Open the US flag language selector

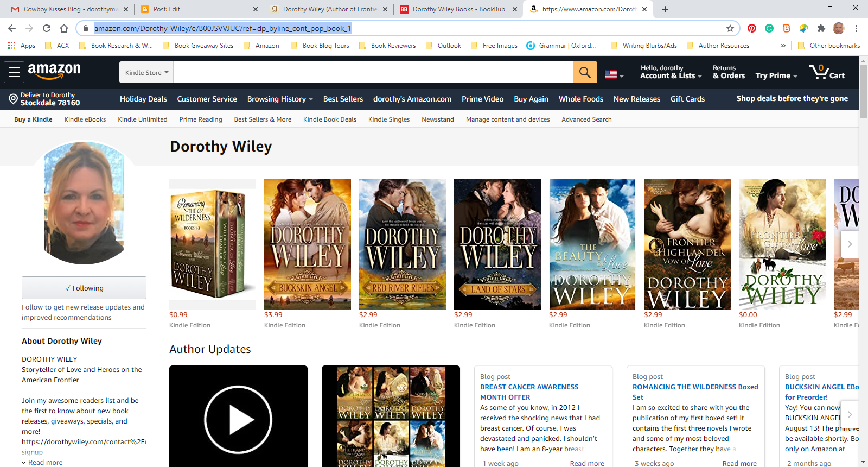coord(614,75)
